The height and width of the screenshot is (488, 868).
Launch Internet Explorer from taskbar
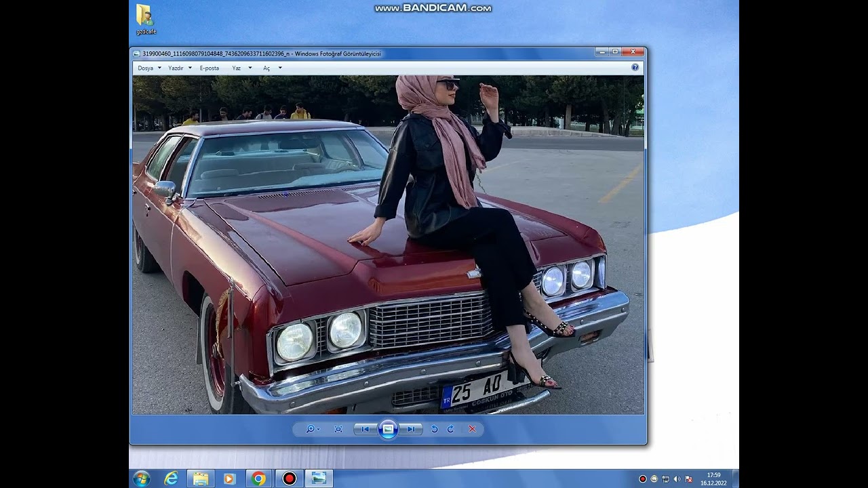click(x=172, y=479)
